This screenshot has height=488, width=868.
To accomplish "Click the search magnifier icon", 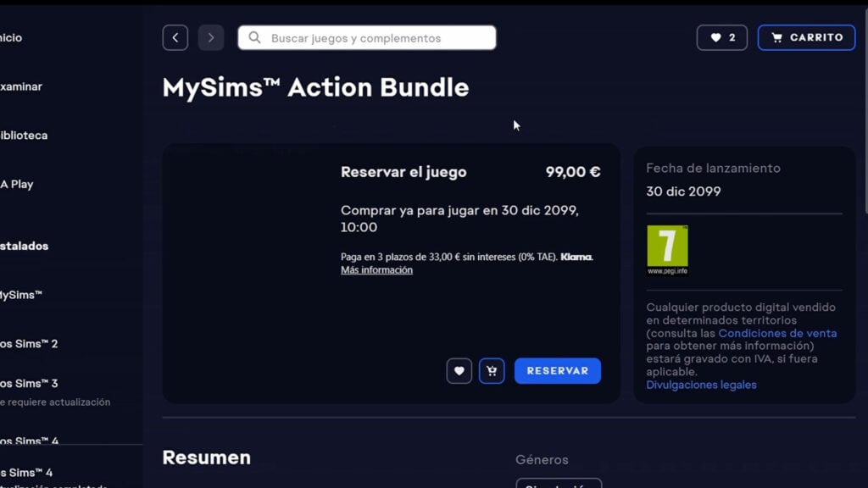I will [x=254, y=37].
